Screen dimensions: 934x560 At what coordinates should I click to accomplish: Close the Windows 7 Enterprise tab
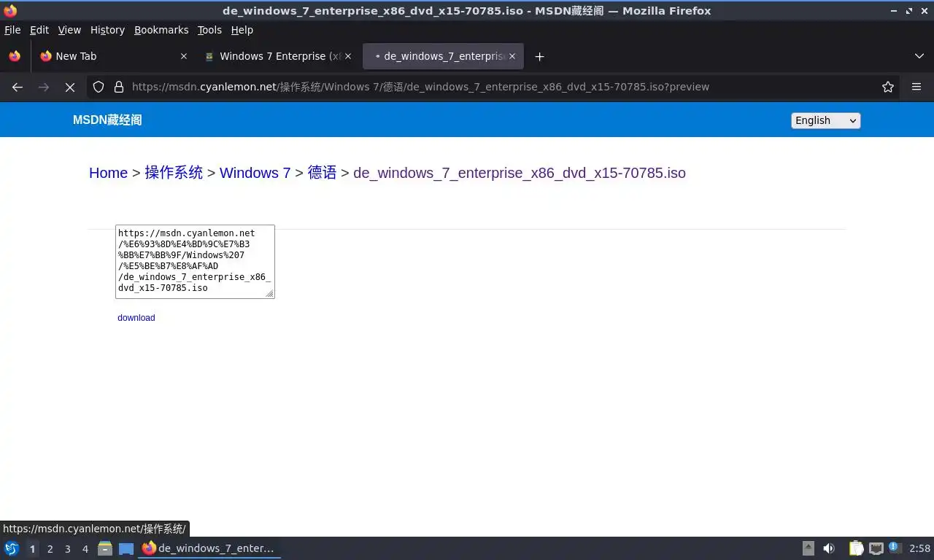pyautogui.click(x=347, y=56)
